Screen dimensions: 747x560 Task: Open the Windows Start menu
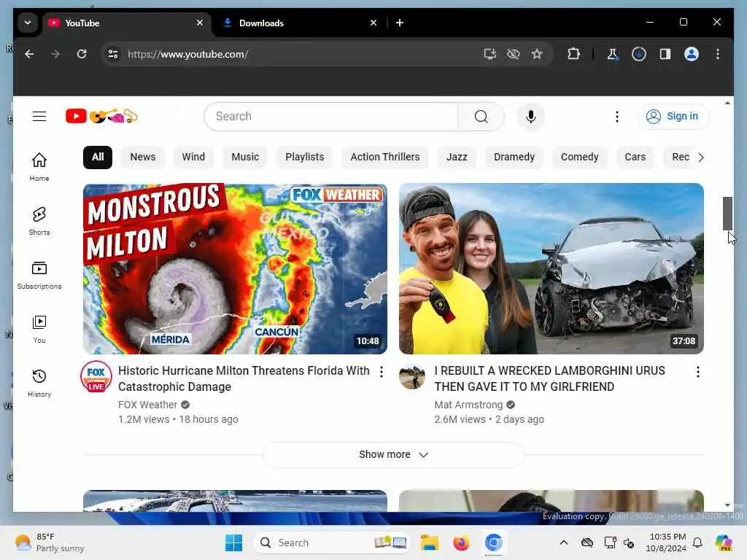233,542
